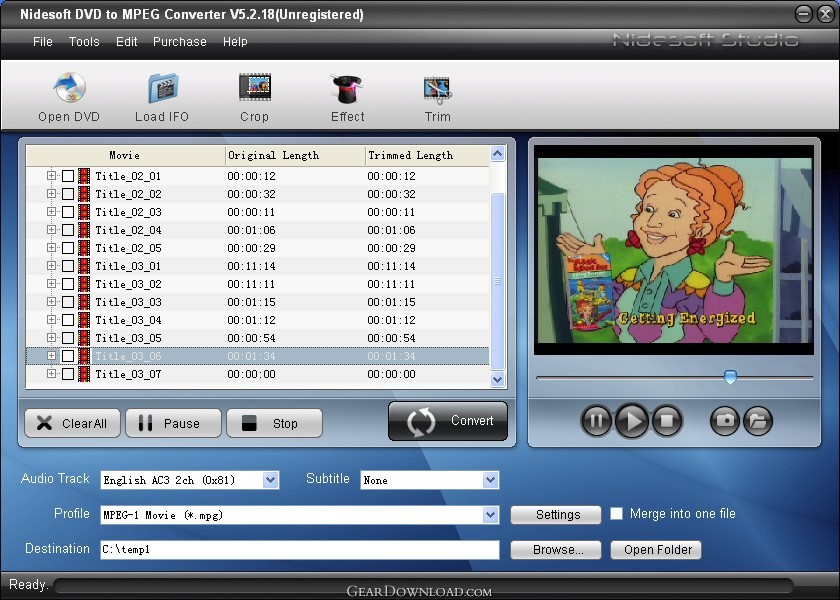Expand the Title_02_01 tree node

click(x=51, y=175)
